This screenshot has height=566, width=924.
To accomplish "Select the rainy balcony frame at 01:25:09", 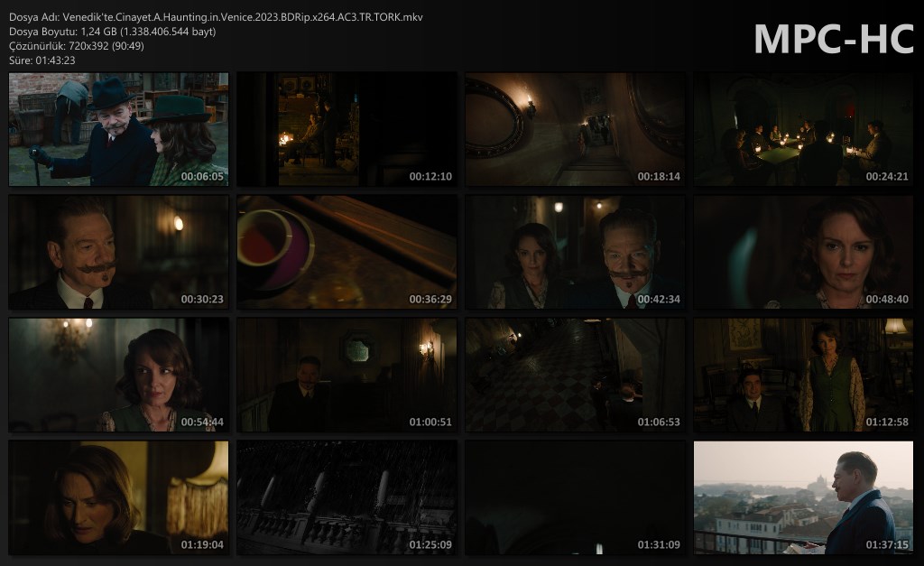I will (x=347, y=497).
